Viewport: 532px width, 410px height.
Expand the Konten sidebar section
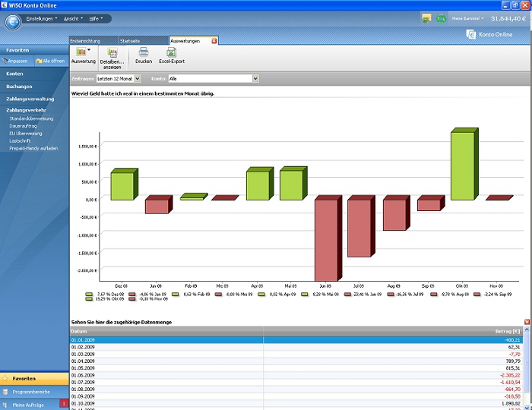tap(14, 74)
